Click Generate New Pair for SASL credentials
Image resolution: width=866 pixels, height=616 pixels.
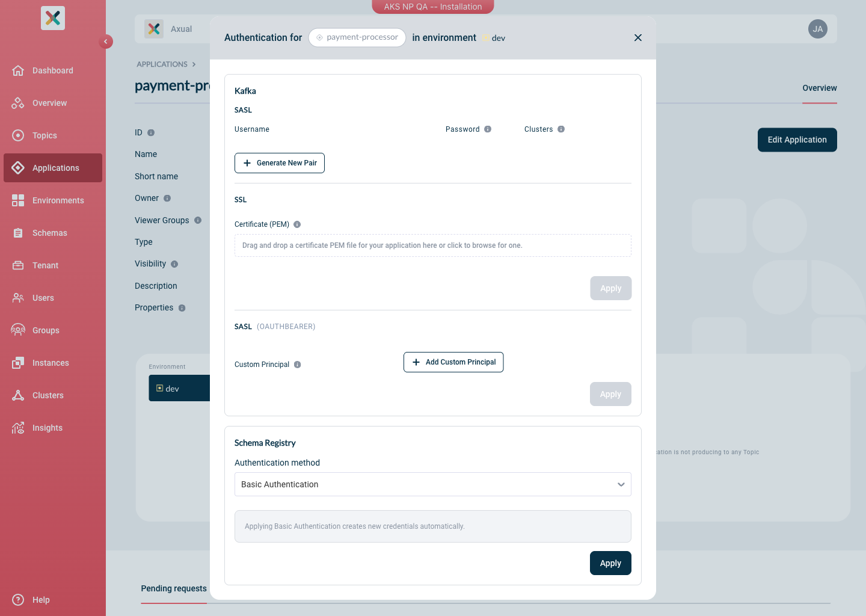279,163
